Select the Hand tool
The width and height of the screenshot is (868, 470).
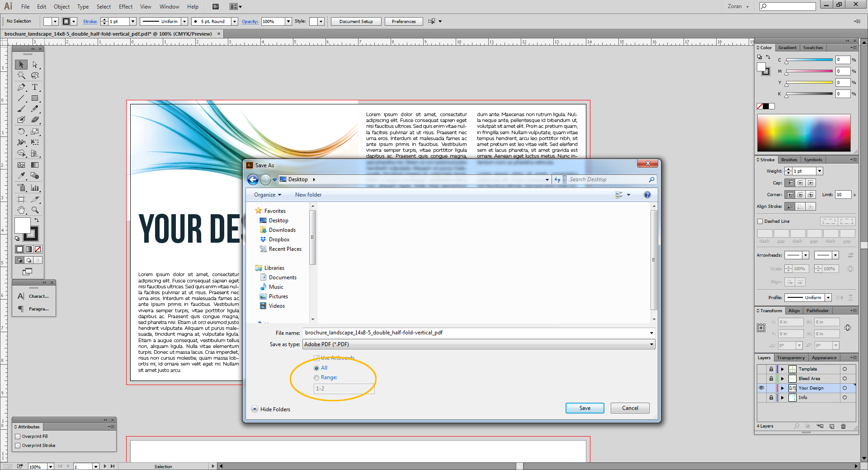tap(21, 210)
